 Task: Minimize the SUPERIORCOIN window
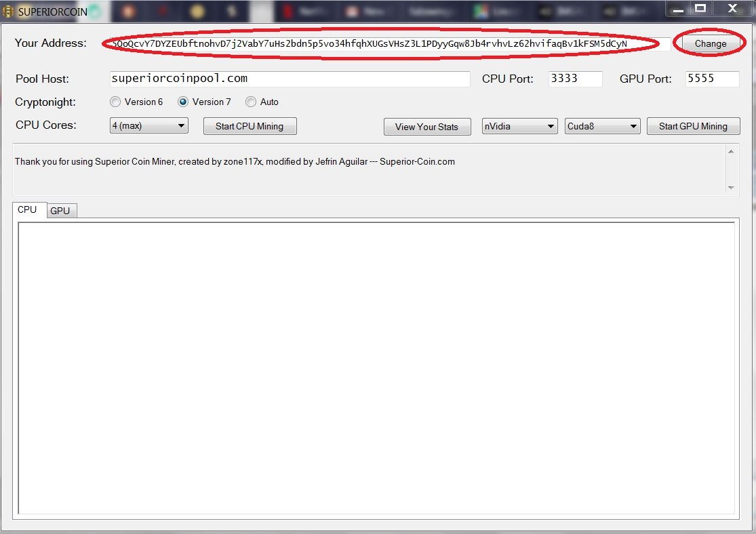678,9
